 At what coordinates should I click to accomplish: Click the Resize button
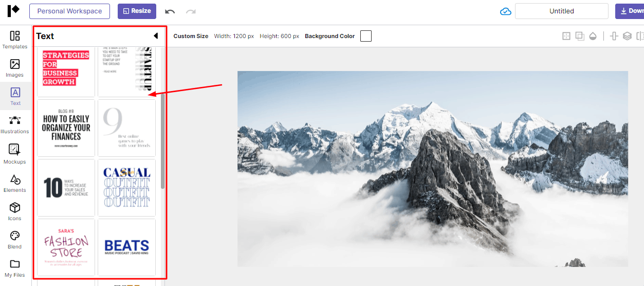137,11
